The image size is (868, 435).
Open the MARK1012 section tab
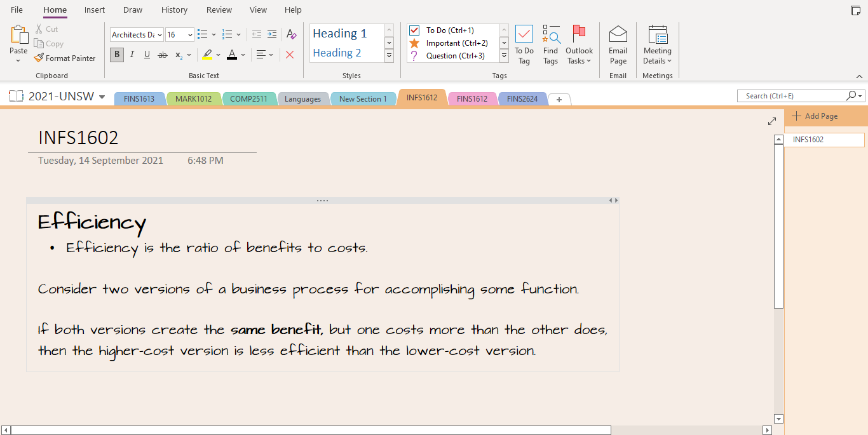[193, 98]
